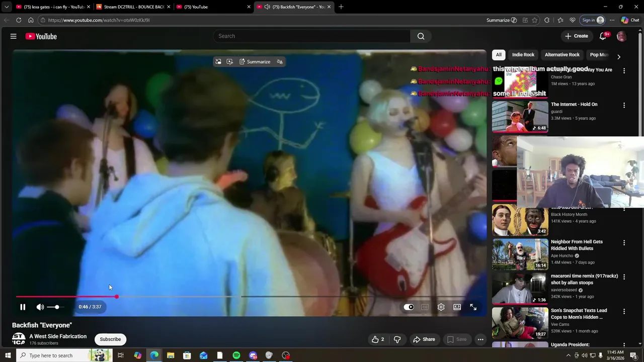Open Browser essentials heart icon

(x=573, y=20)
